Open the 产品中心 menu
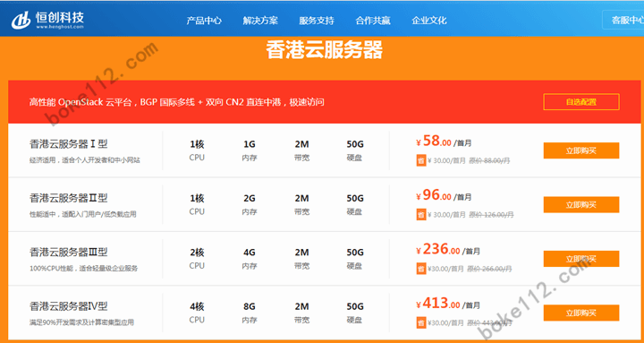The height and width of the screenshot is (343, 644). pyautogui.click(x=204, y=21)
